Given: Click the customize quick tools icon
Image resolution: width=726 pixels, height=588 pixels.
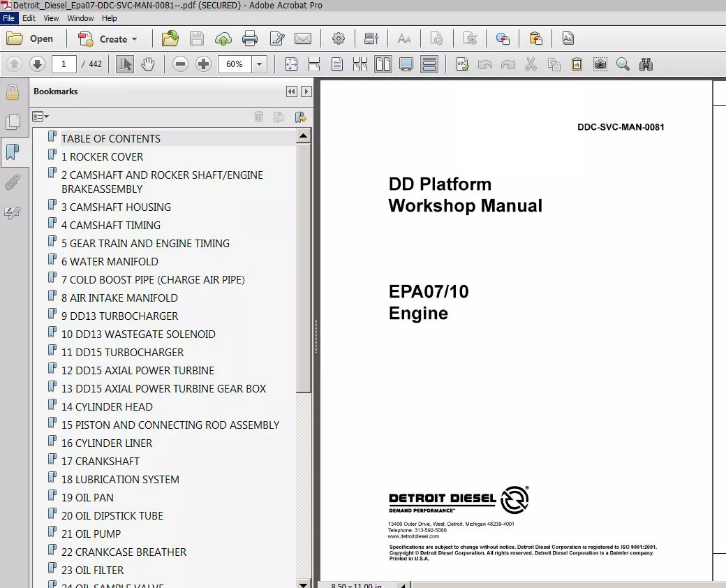Looking at the screenshot, I should pos(371,39).
